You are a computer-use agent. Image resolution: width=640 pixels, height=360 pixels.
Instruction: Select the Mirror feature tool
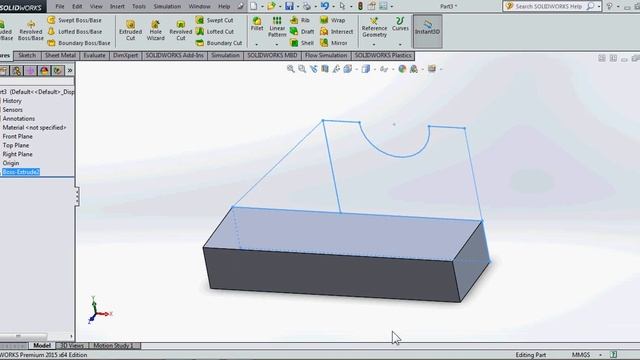pos(333,43)
